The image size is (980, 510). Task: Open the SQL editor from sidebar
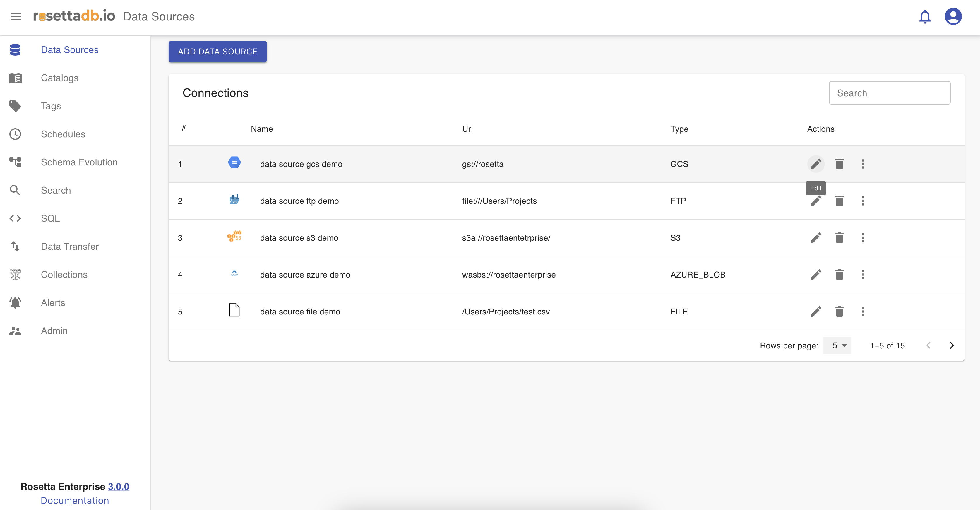click(x=50, y=218)
